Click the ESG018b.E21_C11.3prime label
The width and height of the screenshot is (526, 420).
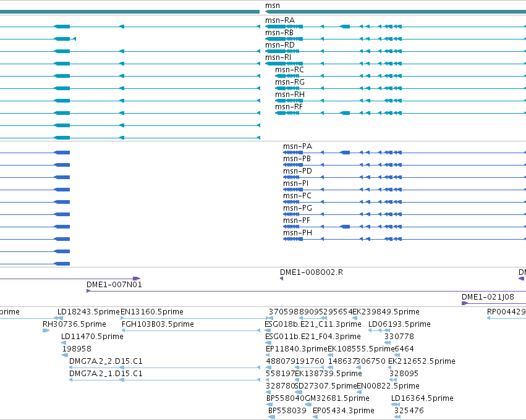point(313,324)
